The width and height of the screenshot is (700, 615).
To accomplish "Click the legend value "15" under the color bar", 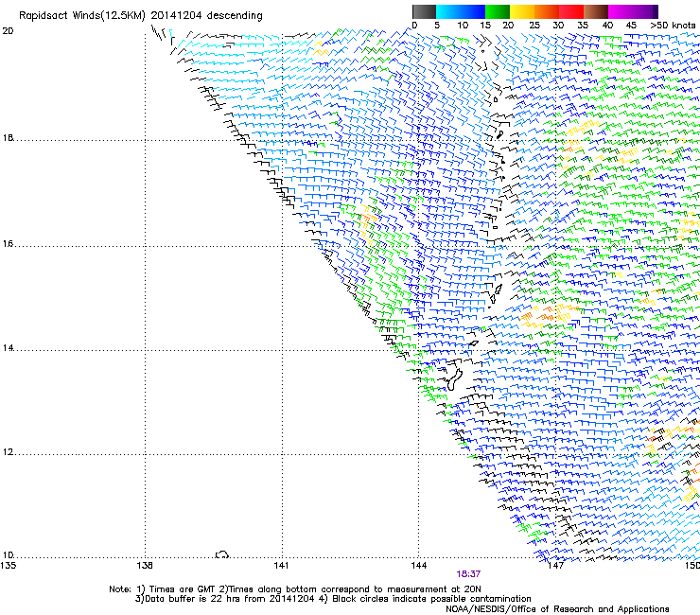I will point(485,26).
